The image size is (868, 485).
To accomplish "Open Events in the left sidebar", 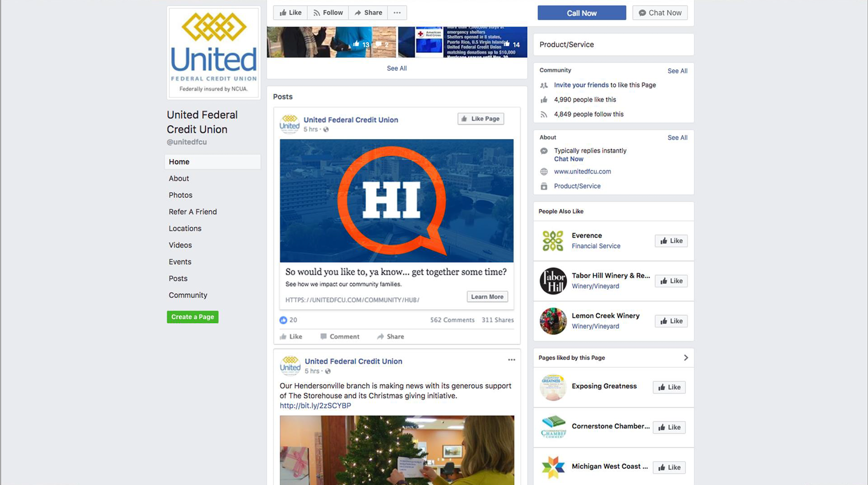I will tap(180, 262).
